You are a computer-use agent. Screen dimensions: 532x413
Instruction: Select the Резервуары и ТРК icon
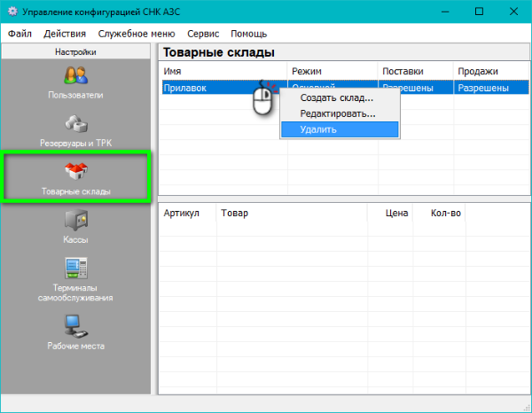[75, 125]
